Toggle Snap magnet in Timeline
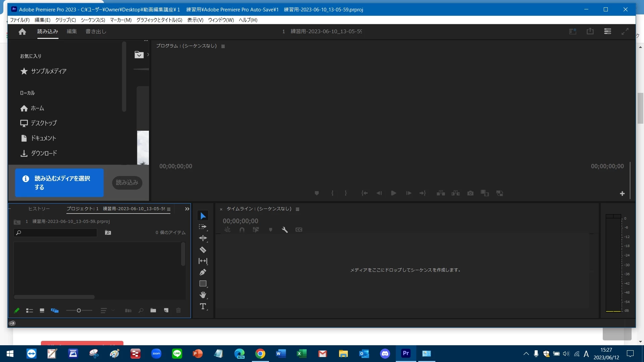 click(242, 230)
